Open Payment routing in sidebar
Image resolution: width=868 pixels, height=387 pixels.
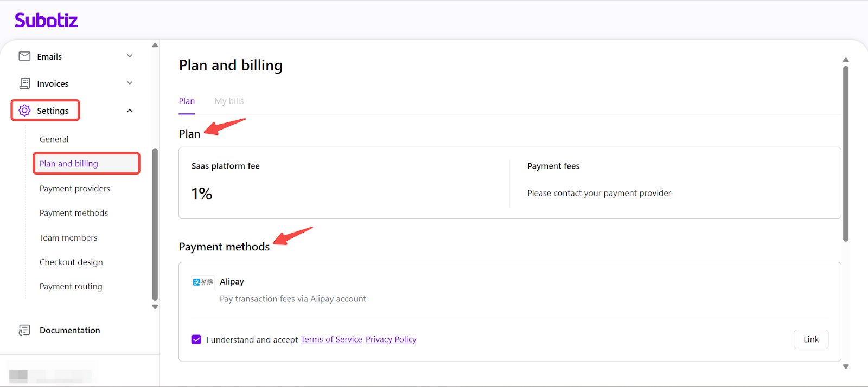point(71,287)
